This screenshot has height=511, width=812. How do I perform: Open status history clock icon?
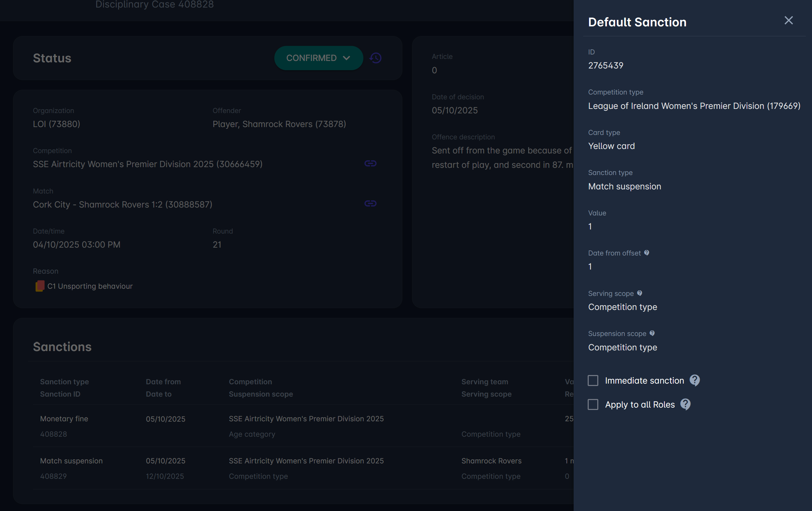[x=376, y=58]
